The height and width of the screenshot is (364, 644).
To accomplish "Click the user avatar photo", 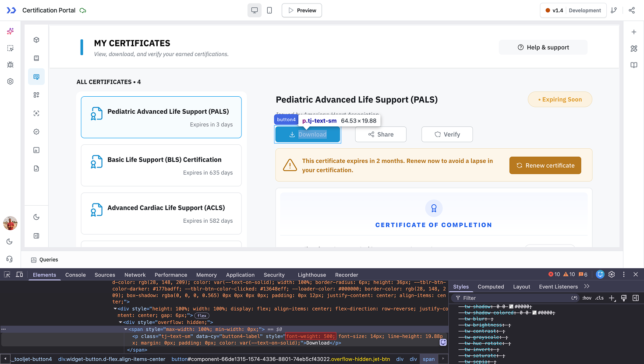I will 10,223.
